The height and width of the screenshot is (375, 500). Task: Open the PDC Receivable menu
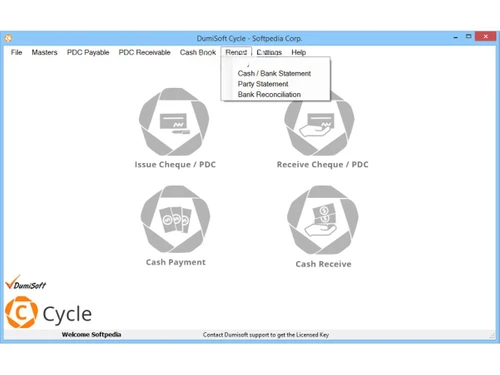[144, 52]
